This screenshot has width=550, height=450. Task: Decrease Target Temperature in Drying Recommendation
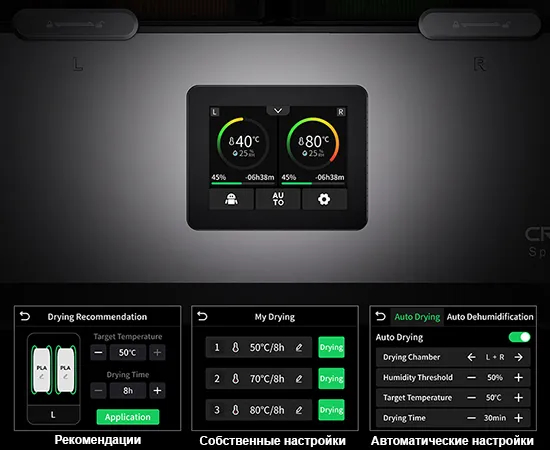click(x=98, y=352)
